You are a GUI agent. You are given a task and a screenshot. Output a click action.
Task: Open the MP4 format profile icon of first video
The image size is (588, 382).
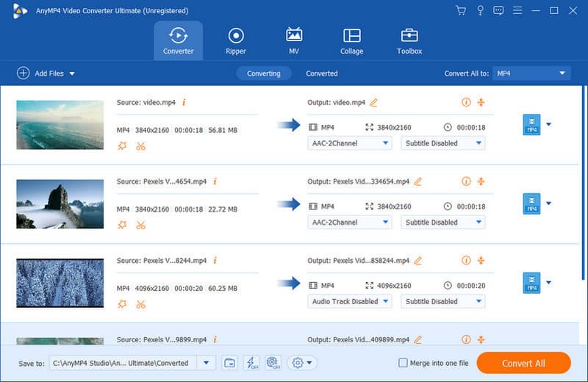click(x=531, y=124)
